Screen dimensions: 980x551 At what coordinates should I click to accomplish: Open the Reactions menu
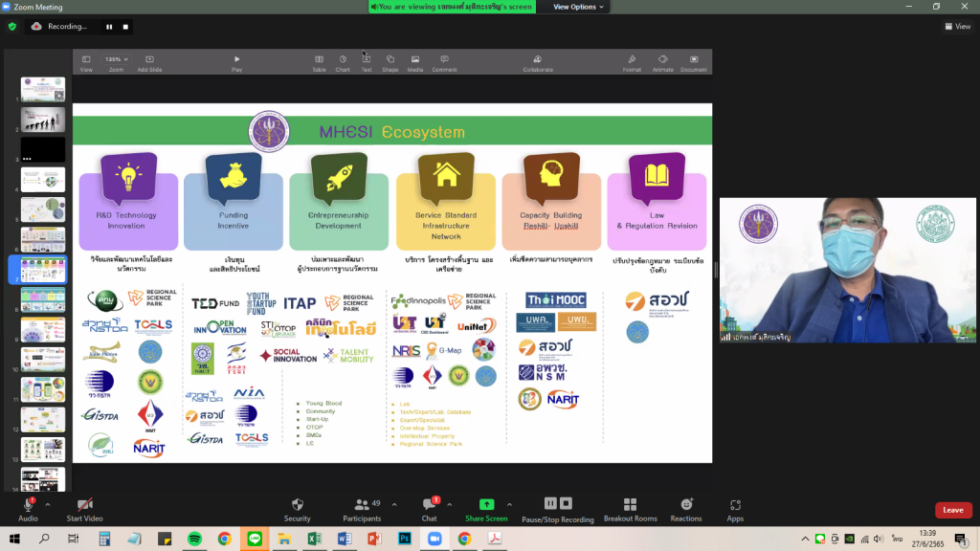pyautogui.click(x=686, y=510)
